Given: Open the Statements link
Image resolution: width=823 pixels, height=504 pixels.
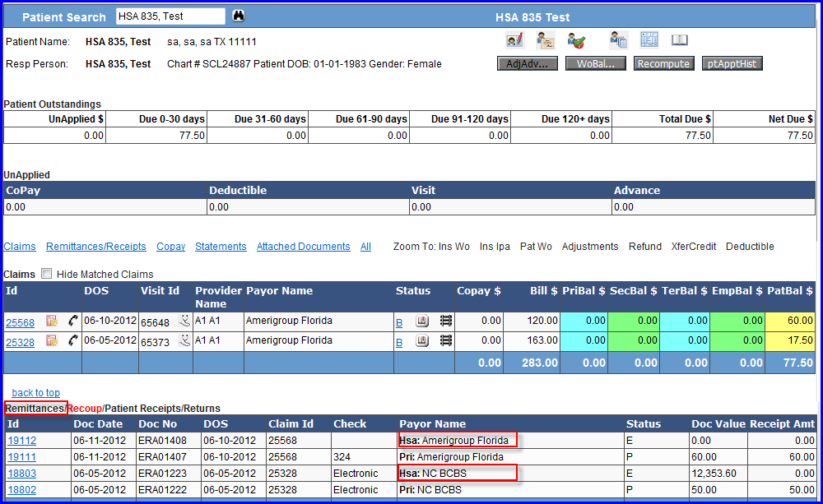Looking at the screenshot, I should pyautogui.click(x=221, y=247).
